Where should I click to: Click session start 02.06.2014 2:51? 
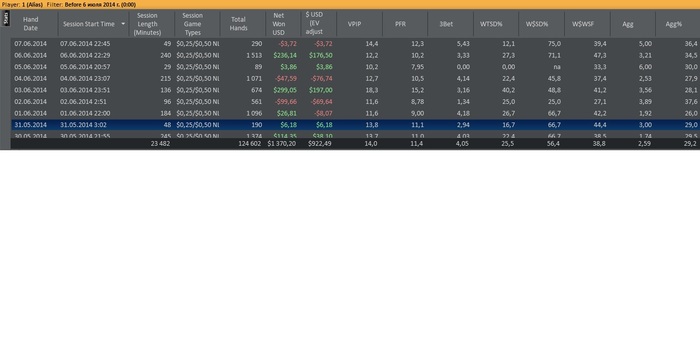tap(83, 102)
